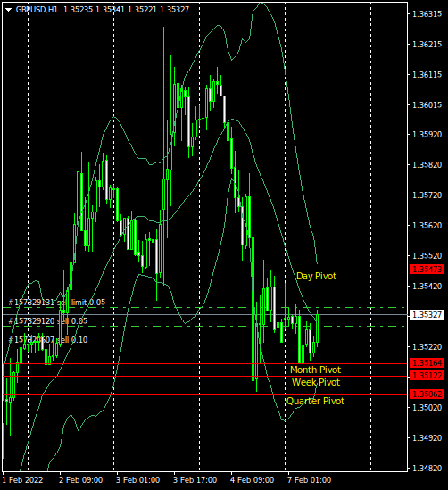Image resolution: width=448 pixels, height=490 pixels.
Task: Select the Week Pivot label
Action: pos(316,383)
